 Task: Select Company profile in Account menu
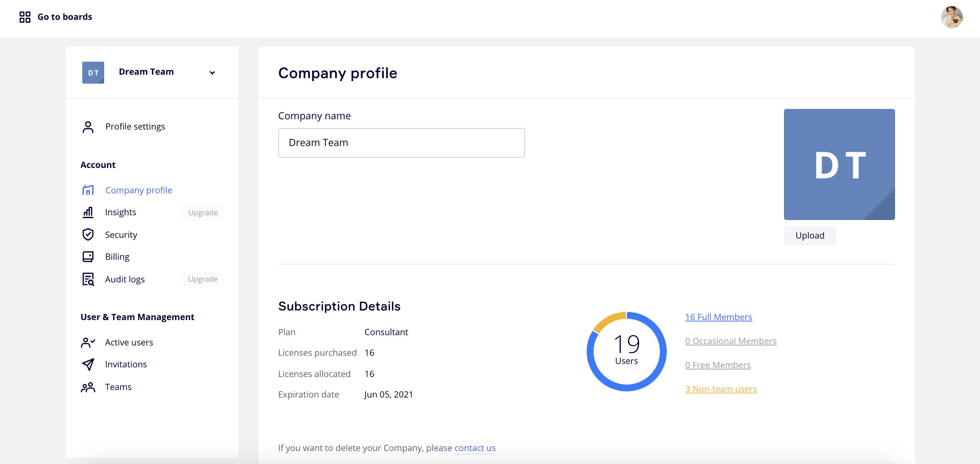[138, 190]
